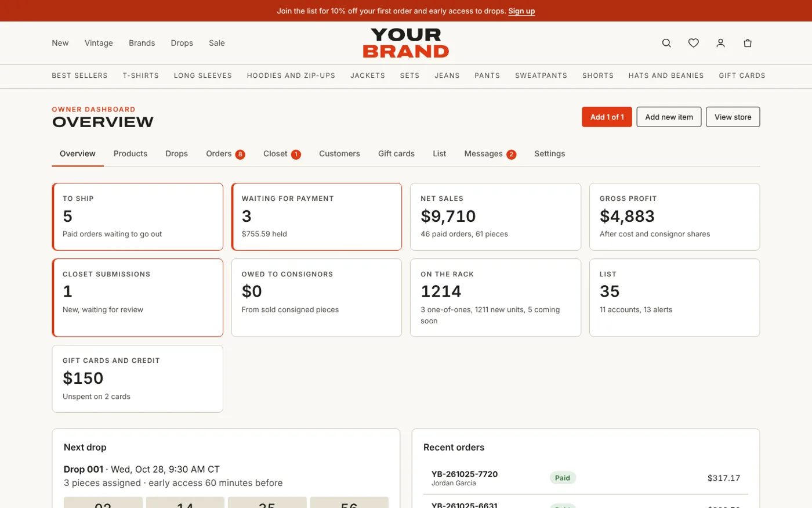The height and width of the screenshot is (508, 812).
Task: Open the New link in top navigation
Action: click(60, 43)
